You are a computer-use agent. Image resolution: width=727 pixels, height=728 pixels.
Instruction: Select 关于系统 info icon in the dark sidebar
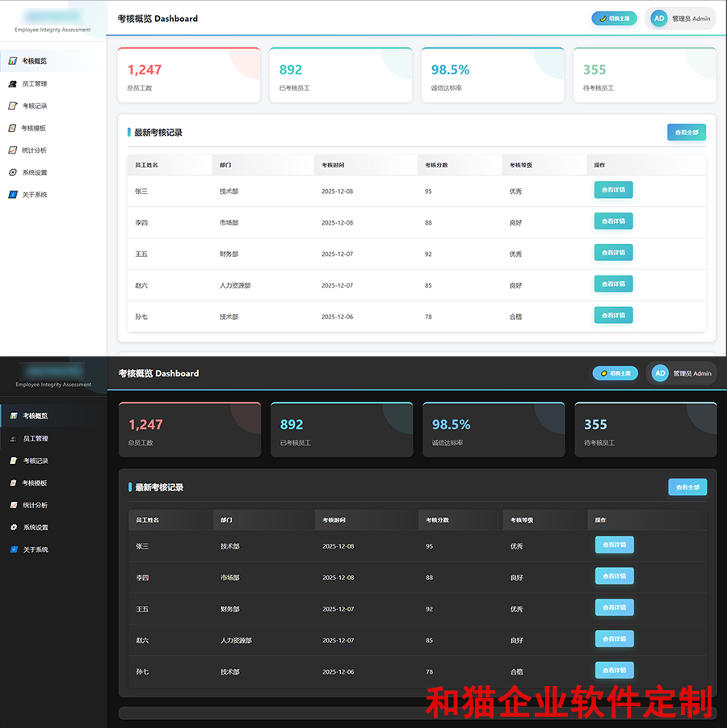pyautogui.click(x=14, y=549)
